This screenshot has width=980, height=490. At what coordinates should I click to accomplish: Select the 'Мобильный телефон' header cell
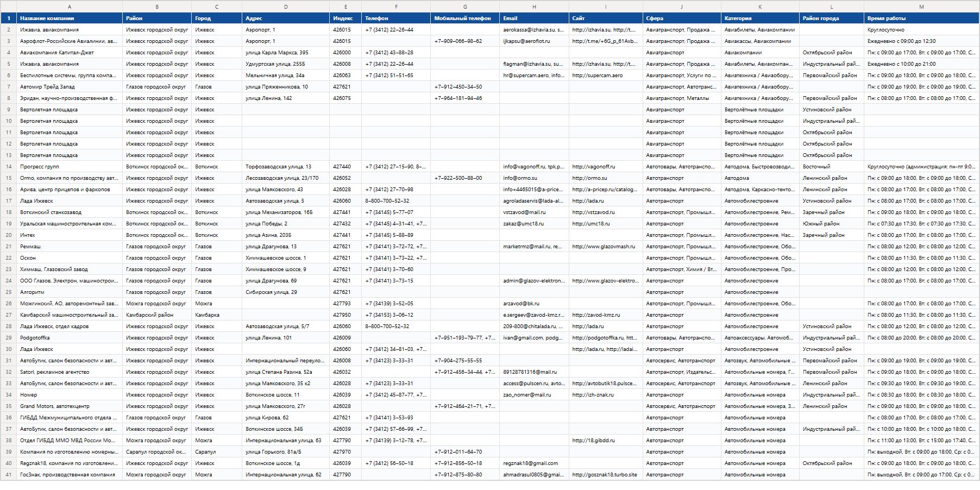tap(465, 18)
